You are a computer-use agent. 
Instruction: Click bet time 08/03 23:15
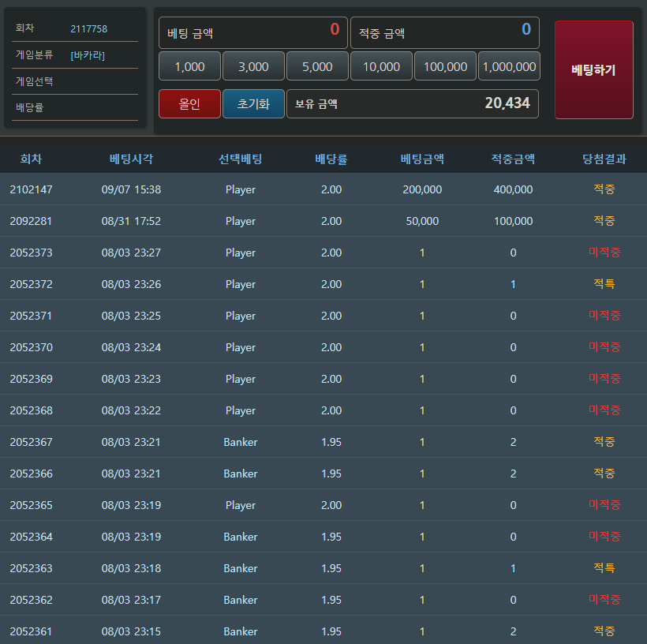131,631
